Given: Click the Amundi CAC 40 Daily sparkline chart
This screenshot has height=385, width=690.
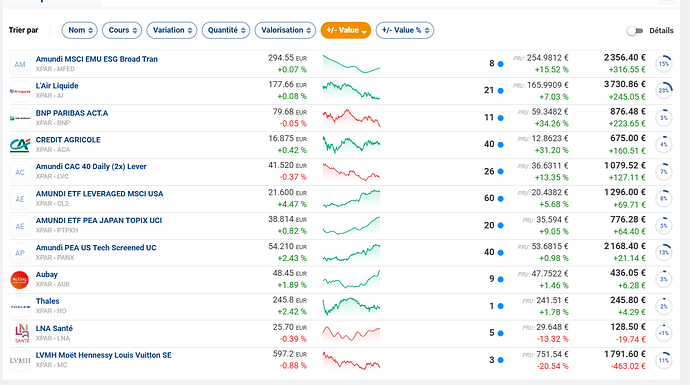Looking at the screenshot, I should click(x=351, y=172).
